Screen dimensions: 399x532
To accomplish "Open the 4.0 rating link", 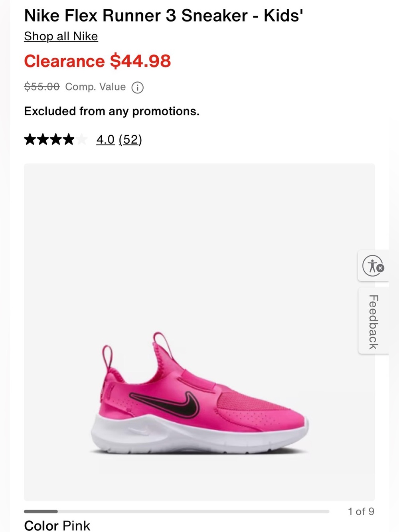I will coord(105,140).
